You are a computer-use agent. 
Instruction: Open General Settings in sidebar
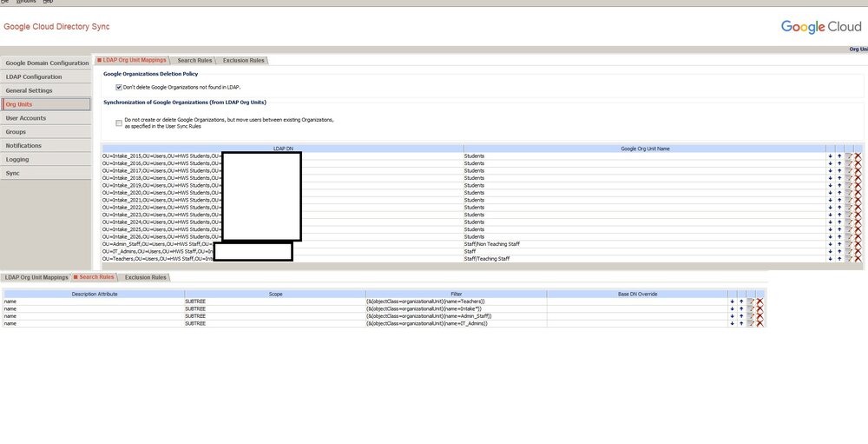pos(46,90)
